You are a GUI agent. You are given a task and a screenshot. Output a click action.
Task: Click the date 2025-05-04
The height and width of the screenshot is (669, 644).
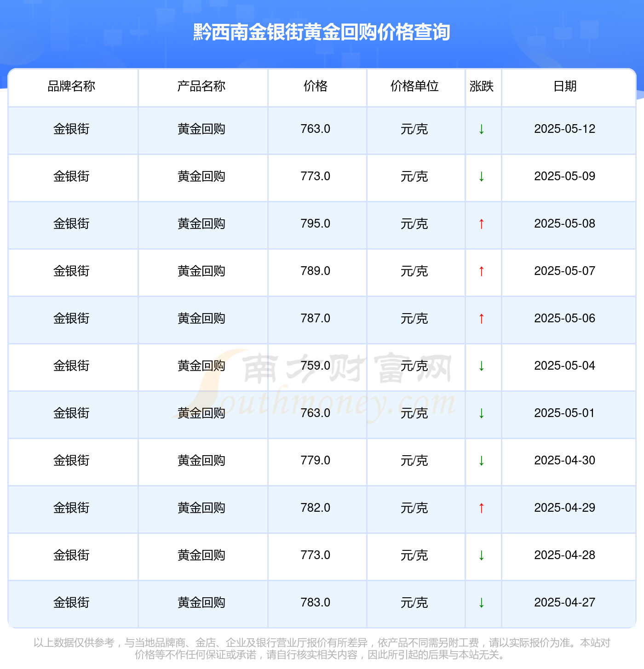pyautogui.click(x=565, y=366)
